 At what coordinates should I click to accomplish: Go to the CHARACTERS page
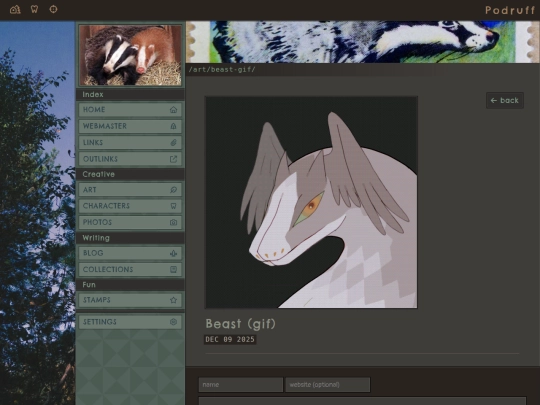point(130,206)
